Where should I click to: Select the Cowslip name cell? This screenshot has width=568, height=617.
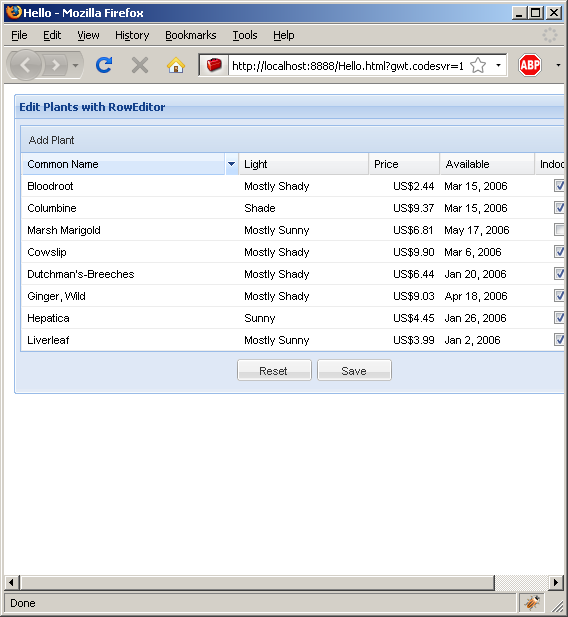pos(130,252)
